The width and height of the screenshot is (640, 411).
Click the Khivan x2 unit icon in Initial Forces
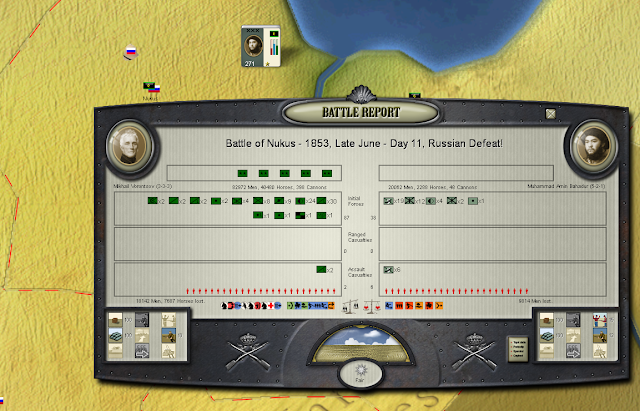pyautogui.click(x=452, y=201)
